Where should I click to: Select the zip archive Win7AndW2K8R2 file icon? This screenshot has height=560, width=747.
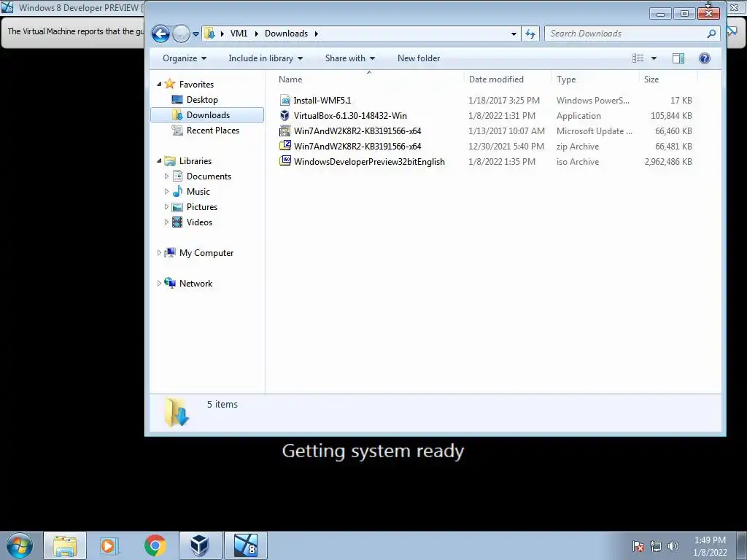(285, 146)
